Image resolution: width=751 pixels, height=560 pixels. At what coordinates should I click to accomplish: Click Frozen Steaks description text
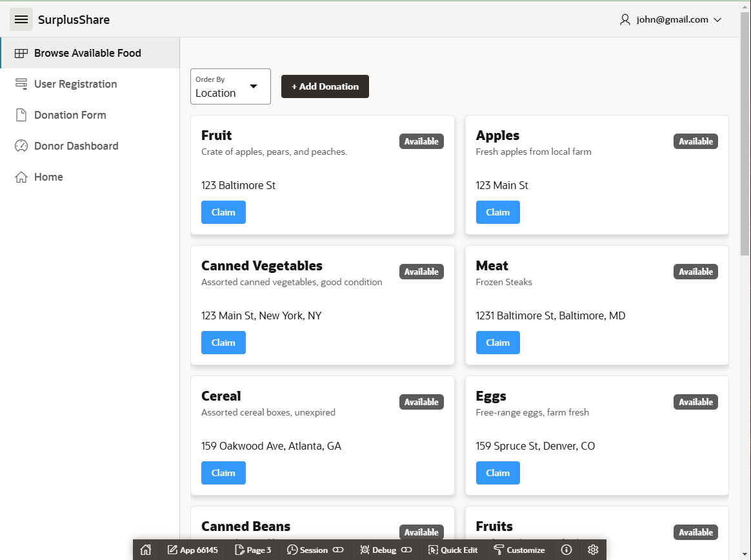pyautogui.click(x=504, y=282)
